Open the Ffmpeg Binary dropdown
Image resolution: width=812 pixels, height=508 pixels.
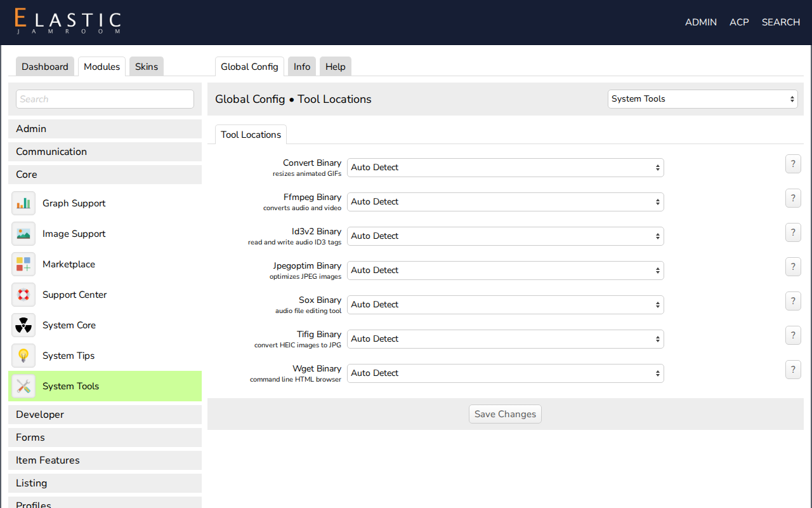click(506, 202)
